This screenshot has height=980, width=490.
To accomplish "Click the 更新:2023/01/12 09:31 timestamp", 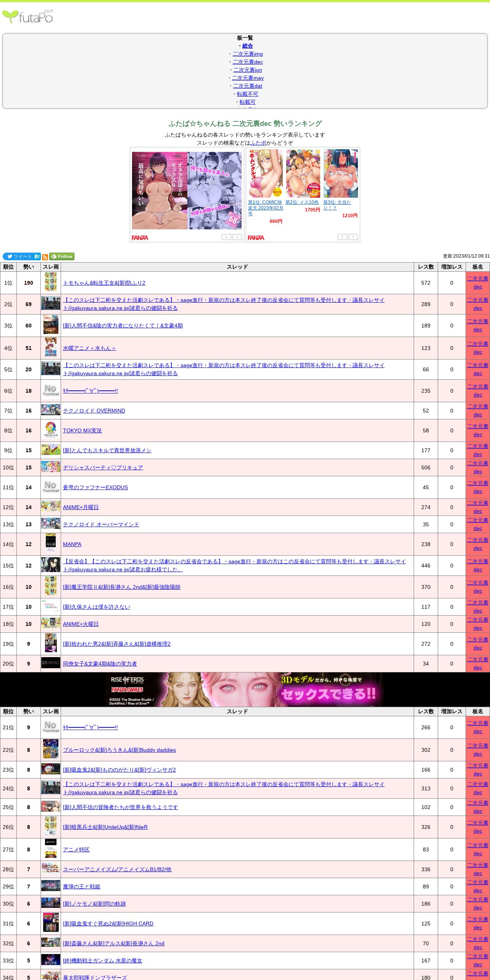I will [466, 256].
